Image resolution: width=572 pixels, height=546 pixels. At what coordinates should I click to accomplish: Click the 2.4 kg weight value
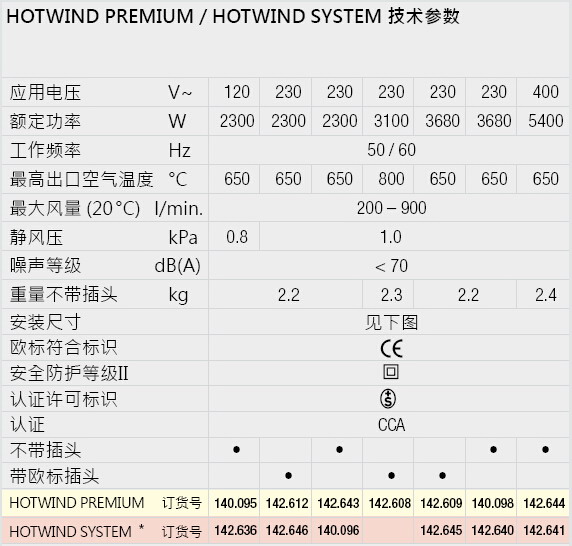[x=546, y=295]
